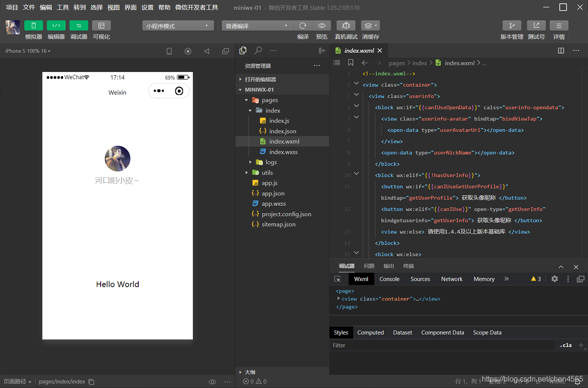Screen dimensions: 588x388
Task: Click the search magnifier icon in sidebar
Action: [258, 50]
